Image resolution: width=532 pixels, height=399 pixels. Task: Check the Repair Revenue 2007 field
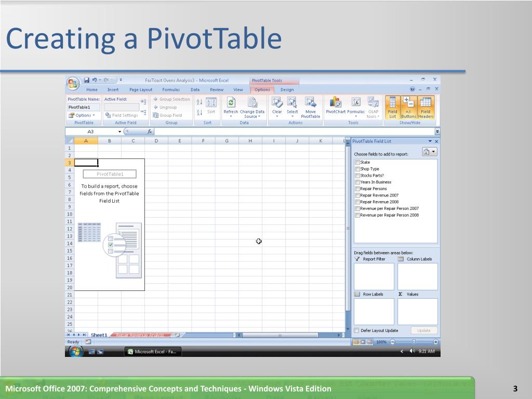coord(357,195)
